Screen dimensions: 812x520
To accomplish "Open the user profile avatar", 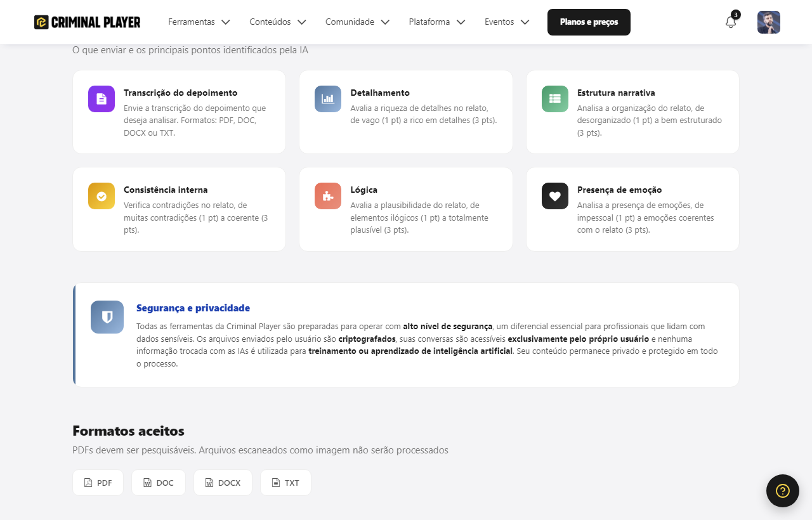I will pyautogui.click(x=769, y=22).
